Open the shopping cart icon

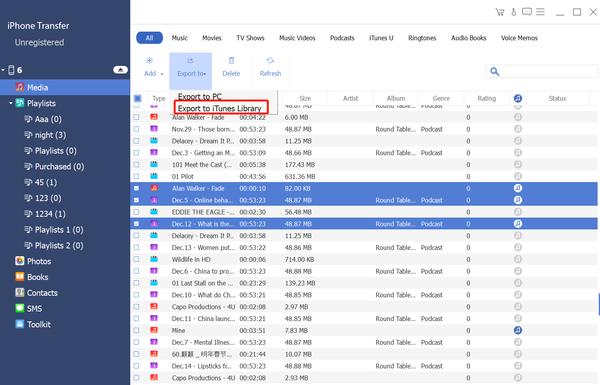click(x=500, y=12)
